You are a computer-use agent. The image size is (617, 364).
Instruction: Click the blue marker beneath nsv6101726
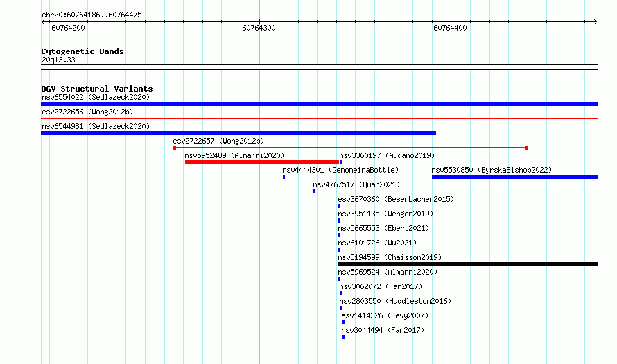click(x=339, y=250)
